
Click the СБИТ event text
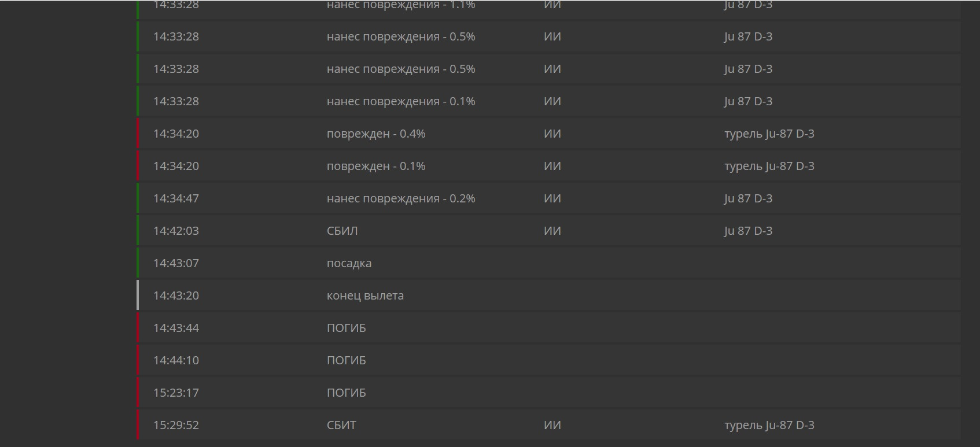tap(341, 425)
